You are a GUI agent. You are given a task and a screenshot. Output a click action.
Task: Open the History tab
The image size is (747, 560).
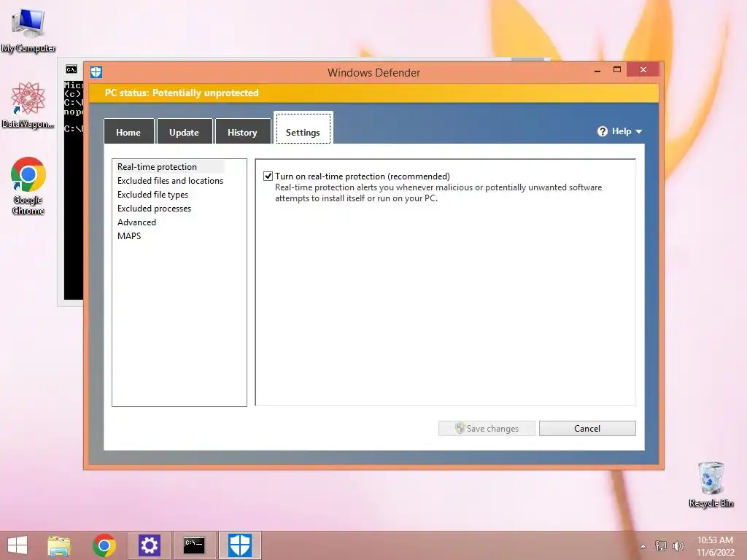(x=242, y=132)
